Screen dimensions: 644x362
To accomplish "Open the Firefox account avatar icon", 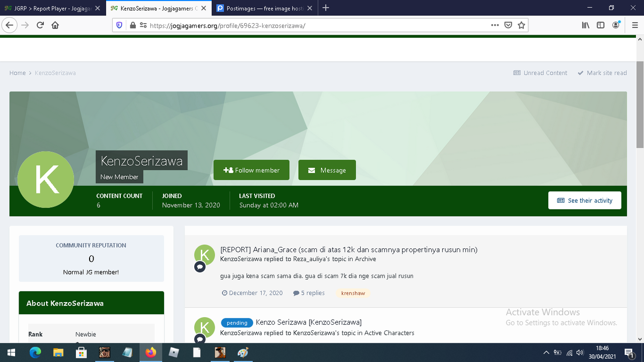I will [616, 25].
